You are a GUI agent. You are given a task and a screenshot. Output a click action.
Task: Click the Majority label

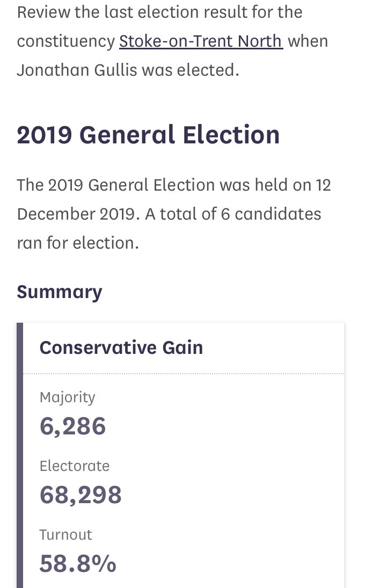tap(67, 397)
